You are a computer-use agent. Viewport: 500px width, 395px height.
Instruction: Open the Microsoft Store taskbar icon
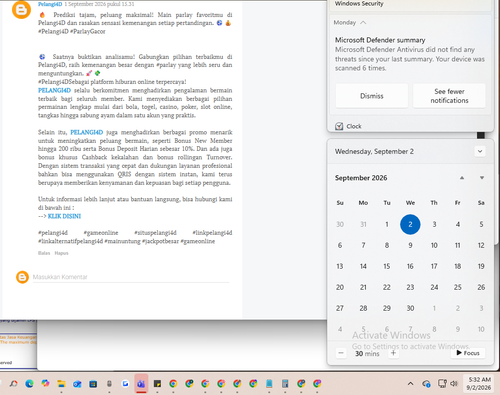coord(93,384)
